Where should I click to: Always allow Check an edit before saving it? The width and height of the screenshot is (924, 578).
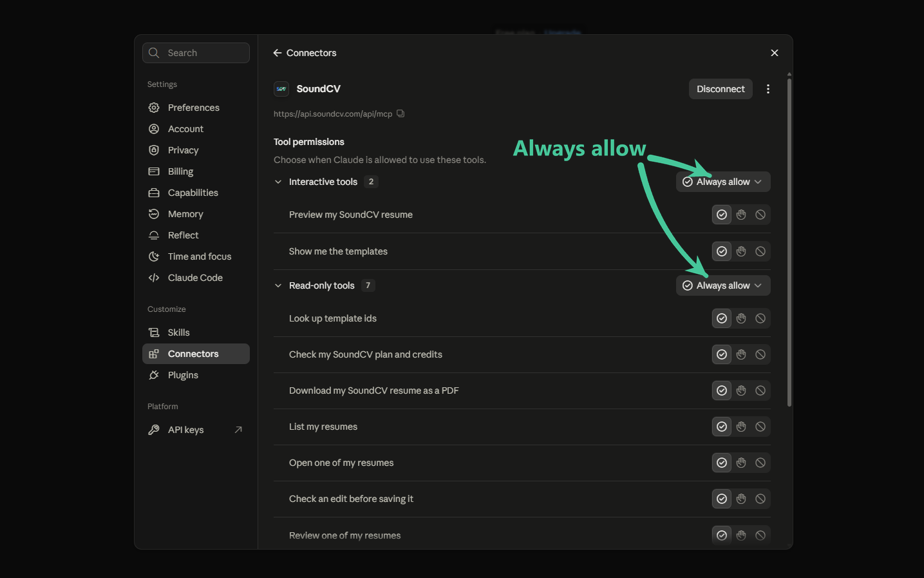pyautogui.click(x=722, y=499)
